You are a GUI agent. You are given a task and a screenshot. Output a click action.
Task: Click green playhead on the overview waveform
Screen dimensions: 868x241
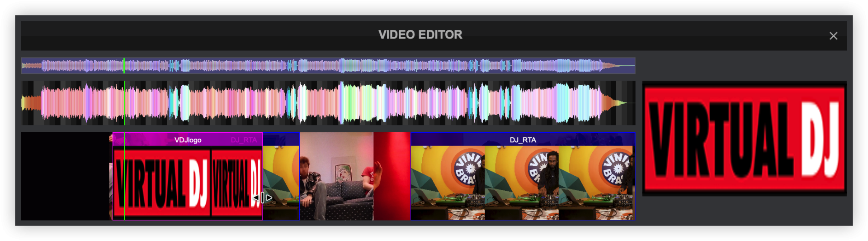coord(124,66)
